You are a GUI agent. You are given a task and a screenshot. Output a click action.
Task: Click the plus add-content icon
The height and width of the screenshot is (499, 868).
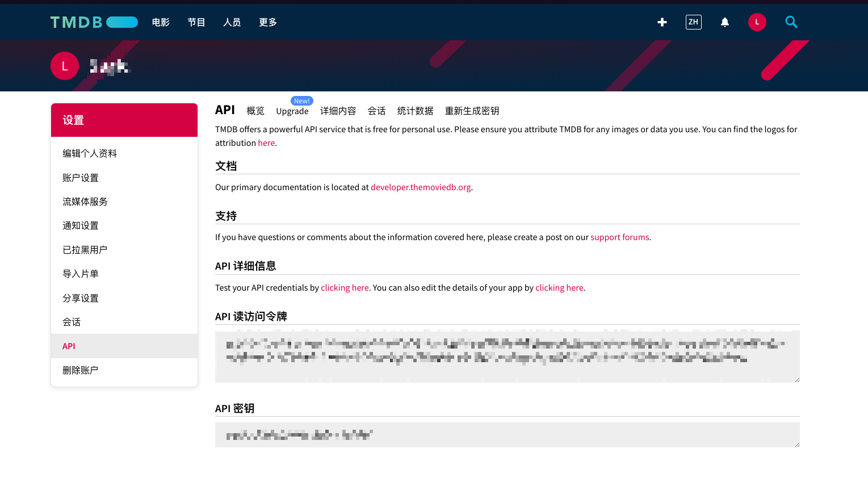pyautogui.click(x=662, y=22)
